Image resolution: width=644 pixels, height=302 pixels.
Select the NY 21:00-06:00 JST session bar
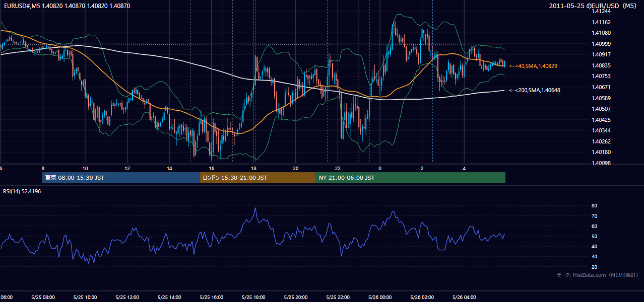pos(411,178)
